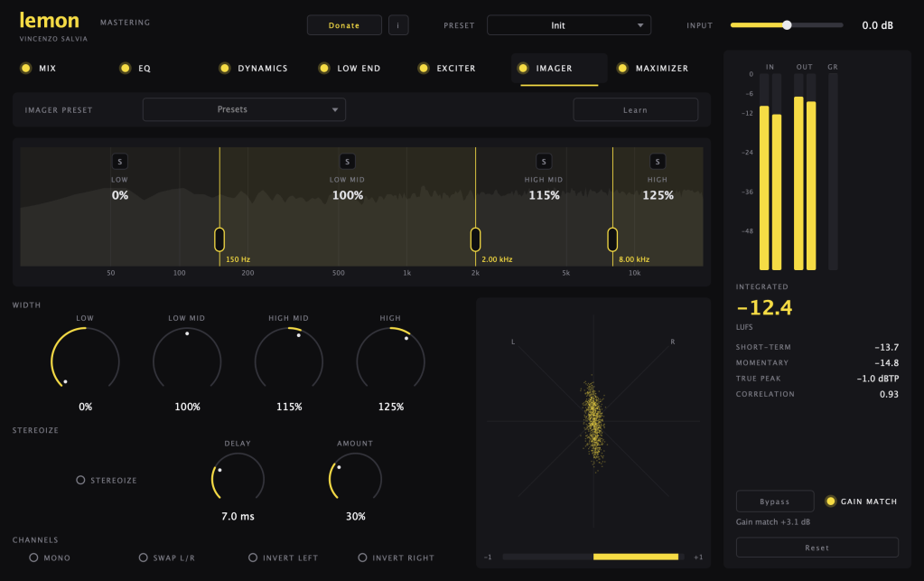
Task: Open the info (i) button
Action: click(398, 25)
